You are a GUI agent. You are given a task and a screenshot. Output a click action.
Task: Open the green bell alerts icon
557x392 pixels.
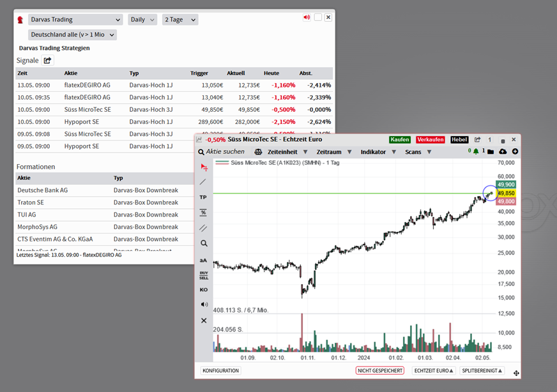(x=476, y=151)
